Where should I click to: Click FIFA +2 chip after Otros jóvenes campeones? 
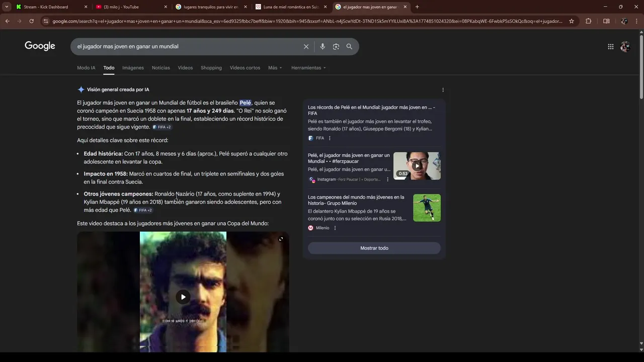[x=143, y=210]
